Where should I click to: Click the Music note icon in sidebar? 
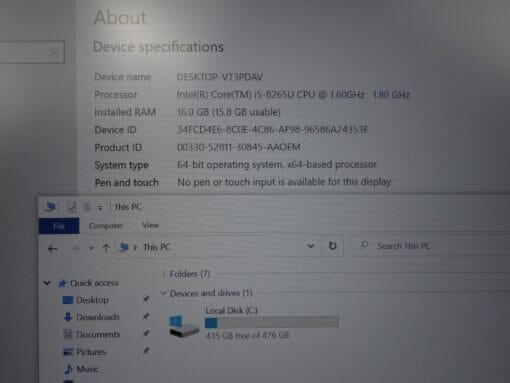coord(69,369)
